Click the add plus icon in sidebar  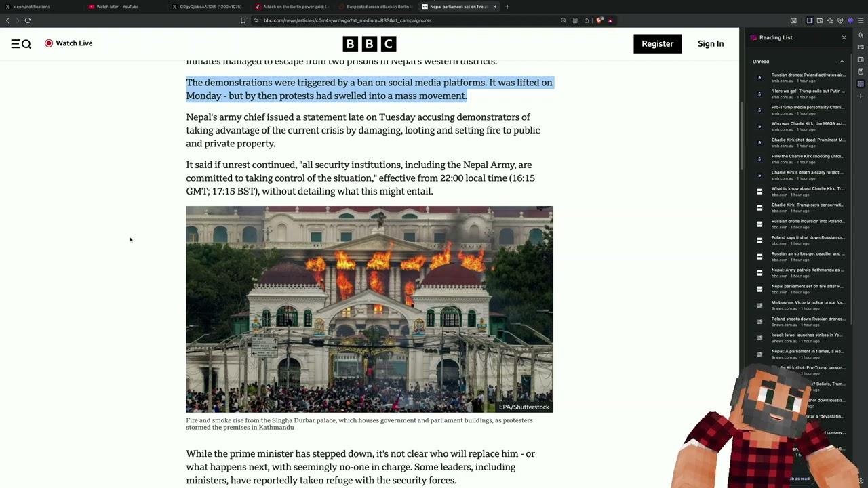tap(861, 96)
